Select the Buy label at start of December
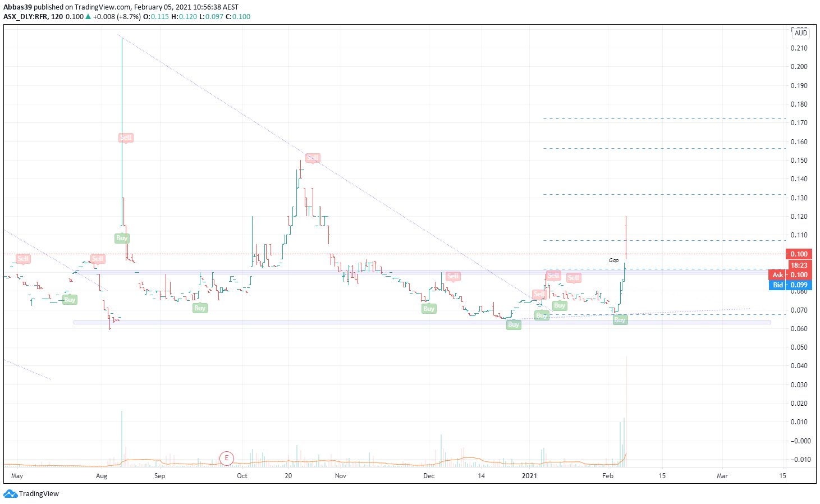The height and width of the screenshot is (504, 820). [429, 309]
